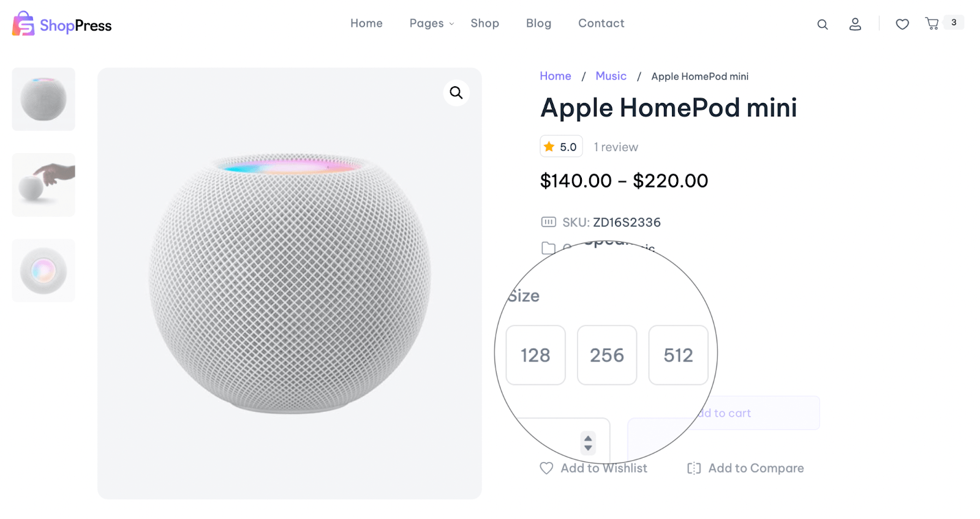Click the Add to cart button

[725, 413]
